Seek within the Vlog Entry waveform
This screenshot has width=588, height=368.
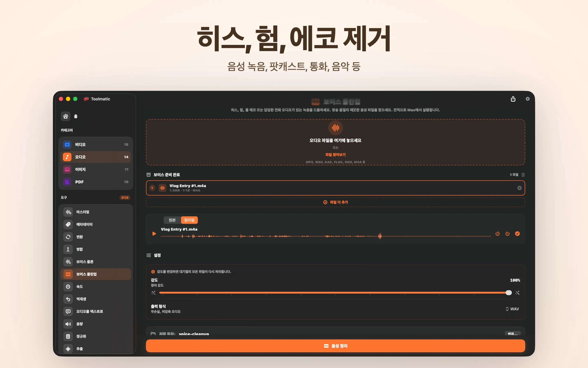tap(326, 236)
